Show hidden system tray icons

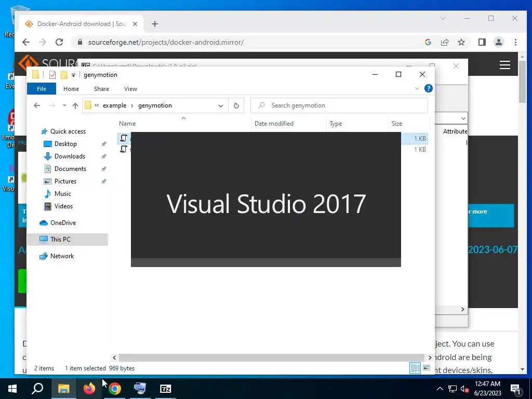point(440,389)
